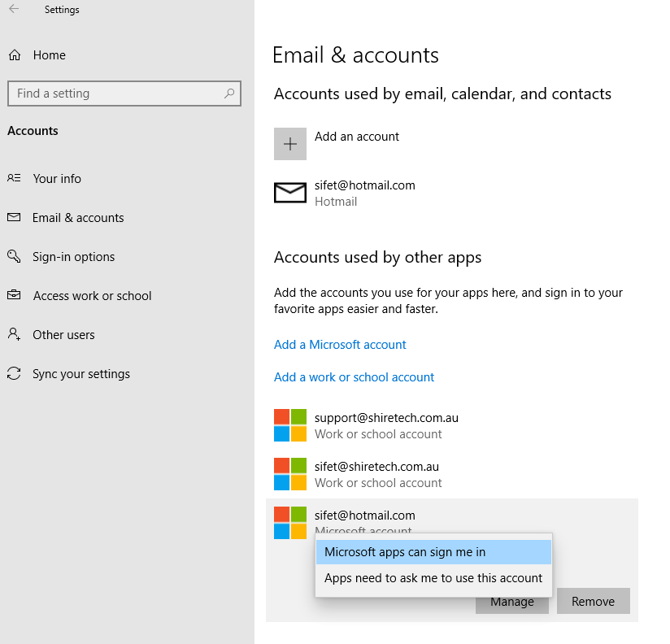
Task: Go to Other users section
Action: [x=63, y=335]
